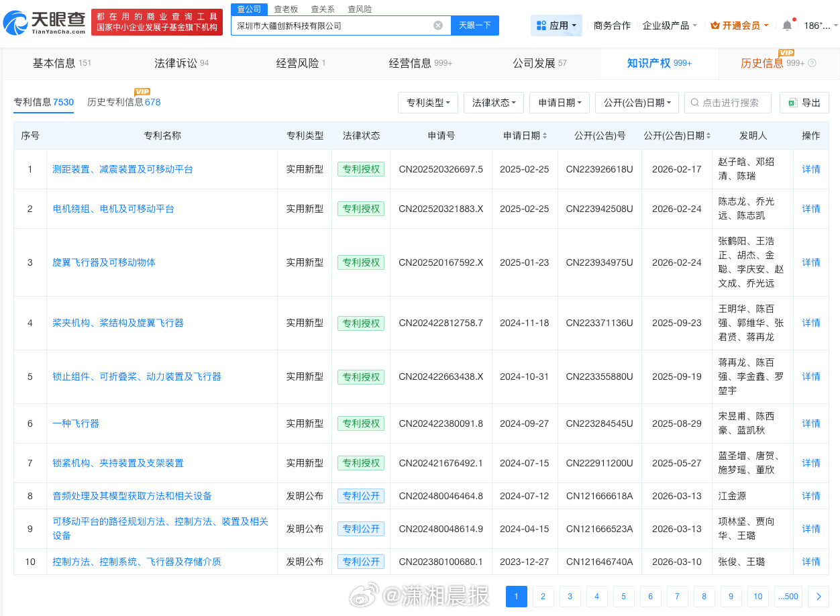Expand the 专利类型 filter dropdown
840x616 pixels.
point(428,103)
